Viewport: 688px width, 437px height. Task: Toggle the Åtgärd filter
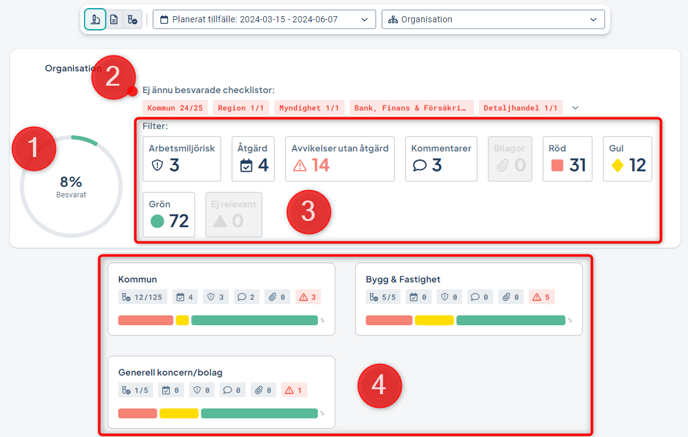252,158
